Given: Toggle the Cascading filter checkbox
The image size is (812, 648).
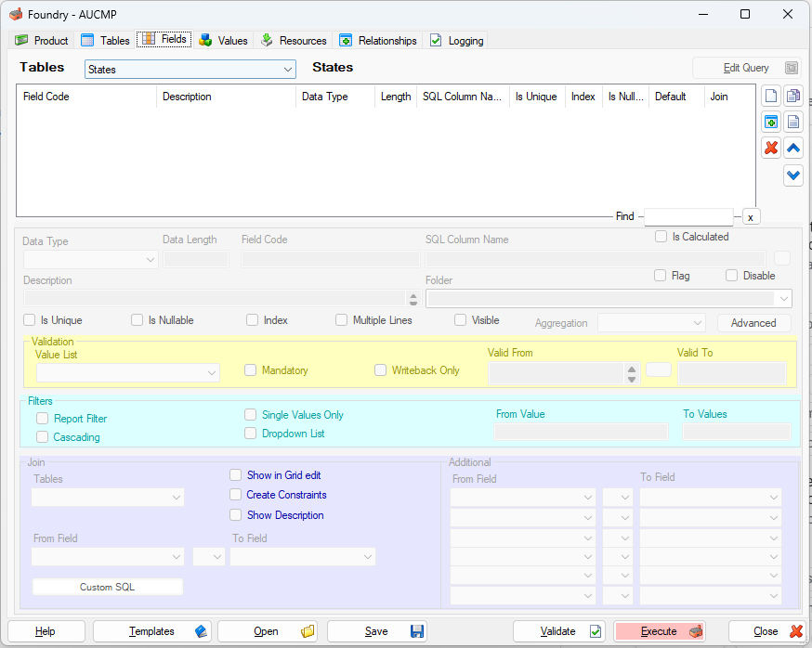Looking at the screenshot, I should (42, 437).
